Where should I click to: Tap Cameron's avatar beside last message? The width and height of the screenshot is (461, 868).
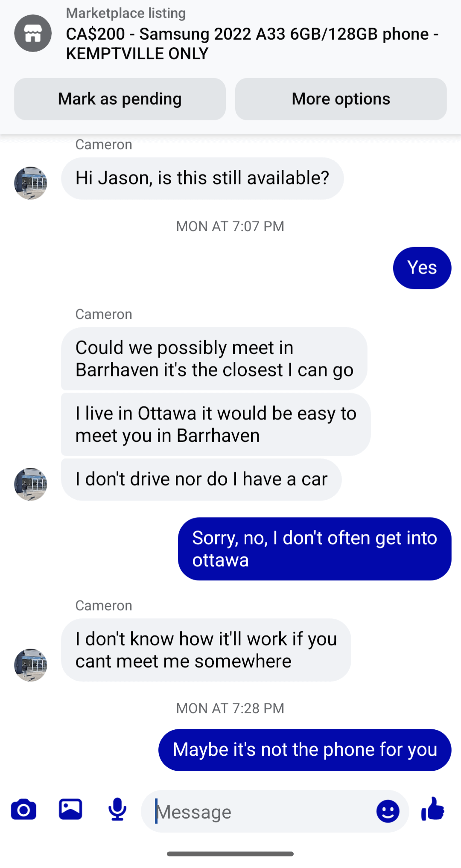(x=31, y=665)
